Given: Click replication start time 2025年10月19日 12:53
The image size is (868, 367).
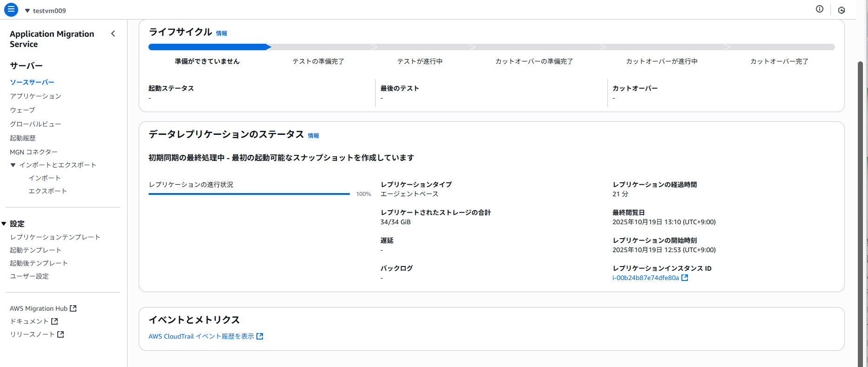Looking at the screenshot, I should click(664, 250).
